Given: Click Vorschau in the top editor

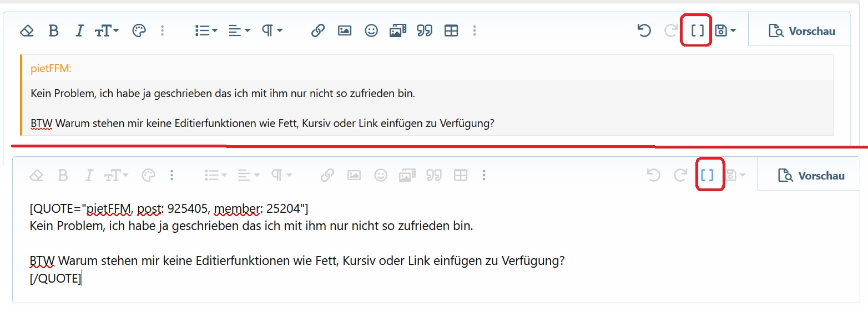Looking at the screenshot, I should [802, 31].
